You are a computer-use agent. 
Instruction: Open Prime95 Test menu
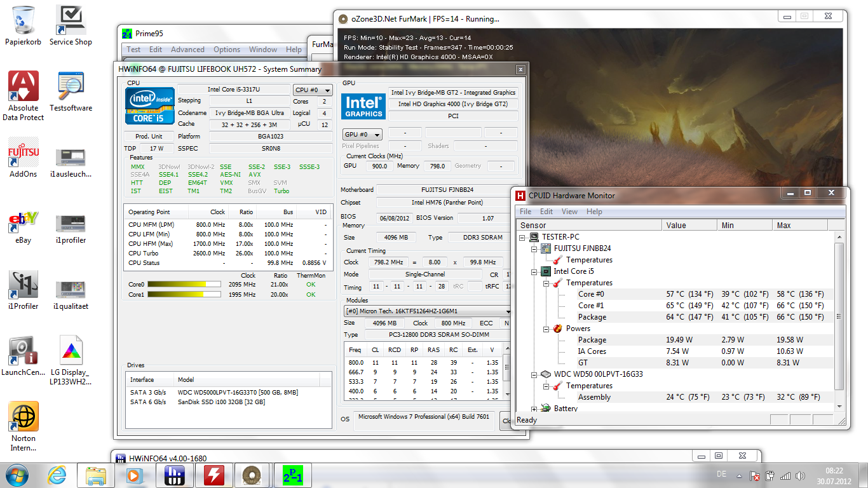click(x=133, y=50)
